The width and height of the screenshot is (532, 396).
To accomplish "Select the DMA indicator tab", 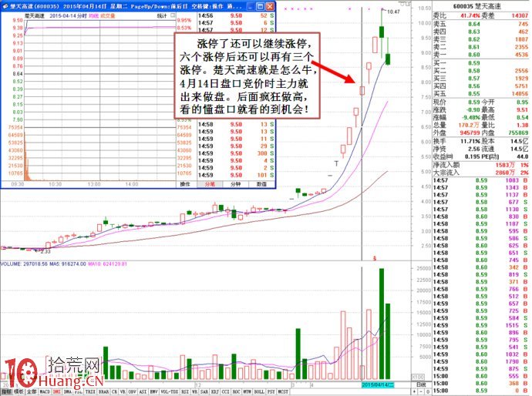I will 68,391.
